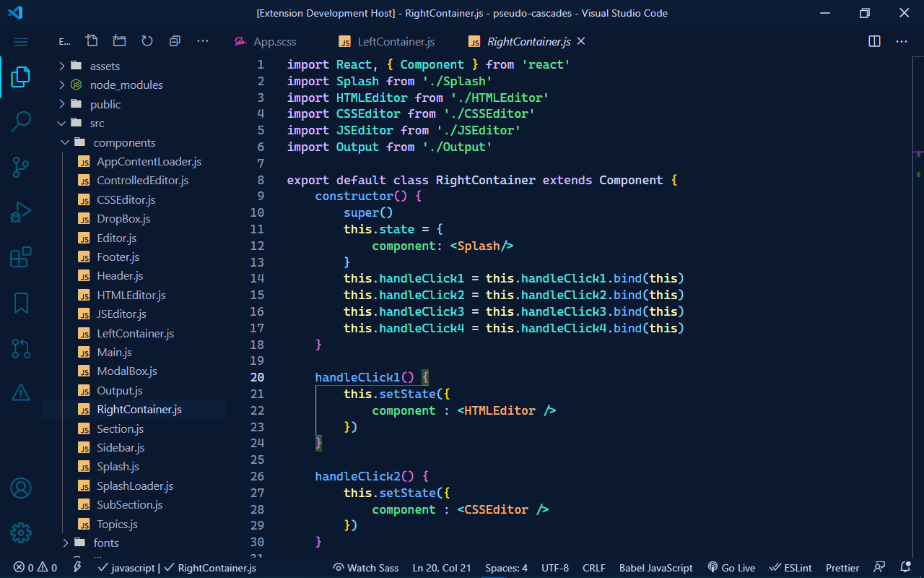Close the RightContainer.js tab
Viewport: 924px width, 578px height.
tap(581, 41)
